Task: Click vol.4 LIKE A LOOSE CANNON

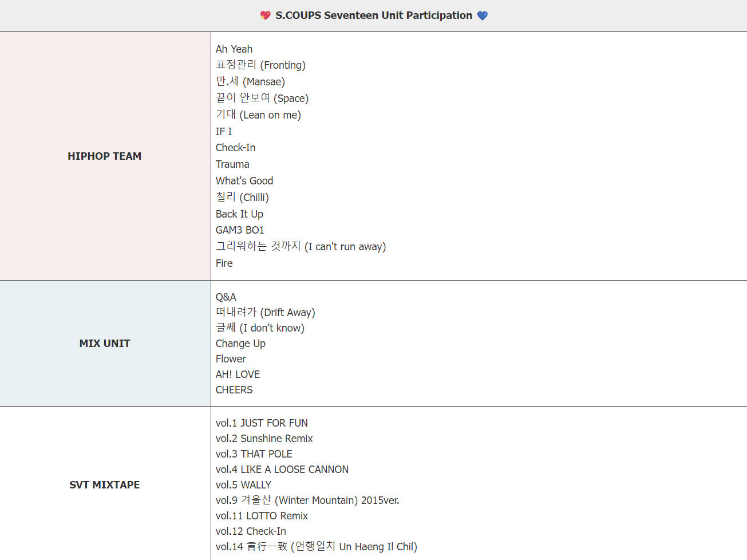Action: click(282, 470)
